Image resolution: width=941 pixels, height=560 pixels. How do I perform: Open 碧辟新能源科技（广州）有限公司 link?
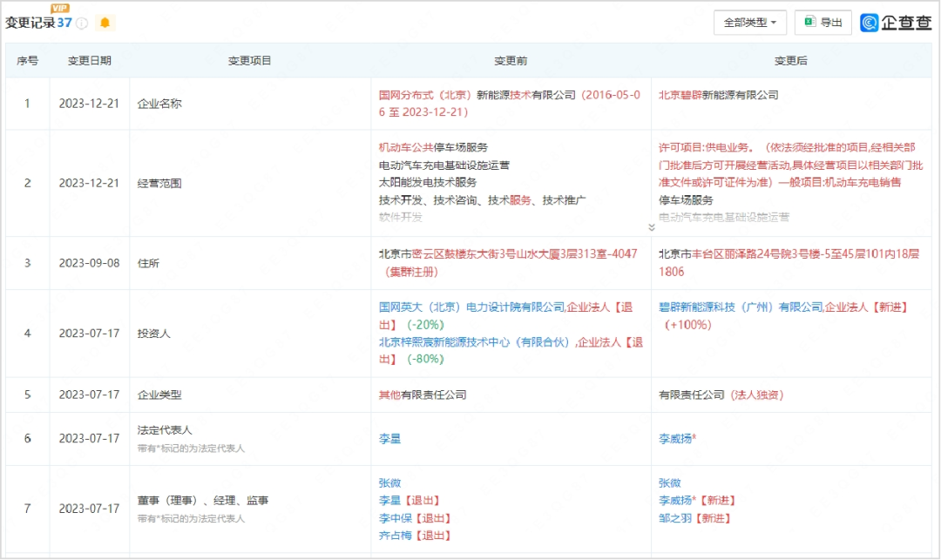point(741,306)
